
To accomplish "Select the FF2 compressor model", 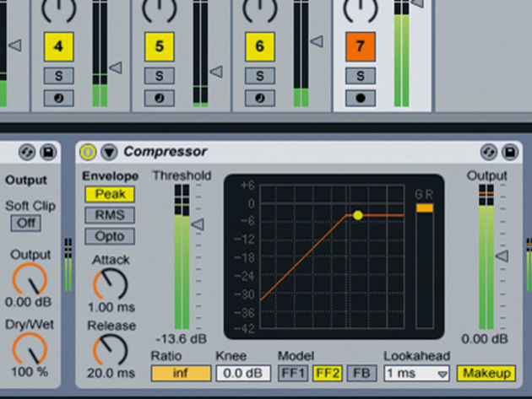I will pyautogui.click(x=327, y=373).
